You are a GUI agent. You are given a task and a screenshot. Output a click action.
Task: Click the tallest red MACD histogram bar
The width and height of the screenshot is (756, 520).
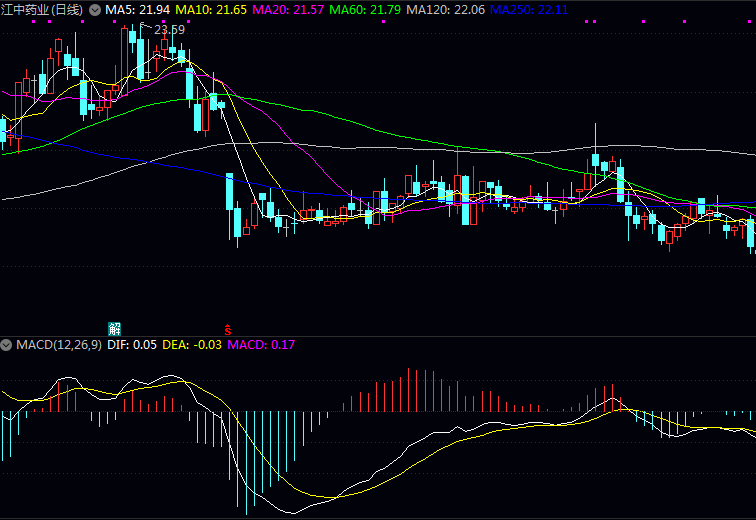[410, 390]
